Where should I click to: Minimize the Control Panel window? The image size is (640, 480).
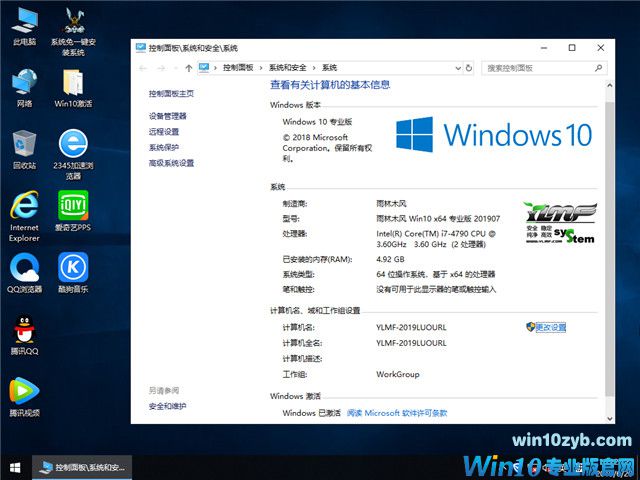coord(544,48)
